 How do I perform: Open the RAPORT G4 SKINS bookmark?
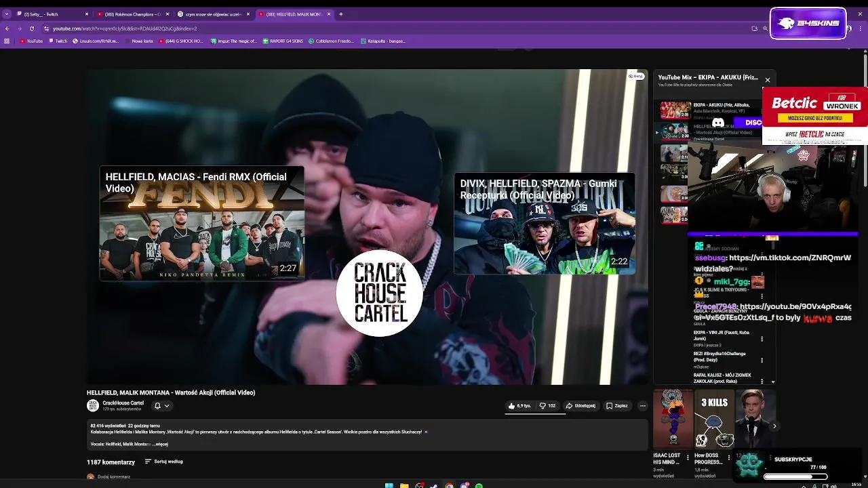(282, 41)
